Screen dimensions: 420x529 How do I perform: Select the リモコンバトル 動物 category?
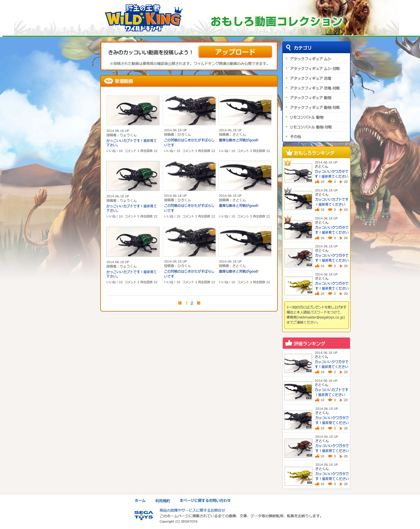tap(306, 117)
